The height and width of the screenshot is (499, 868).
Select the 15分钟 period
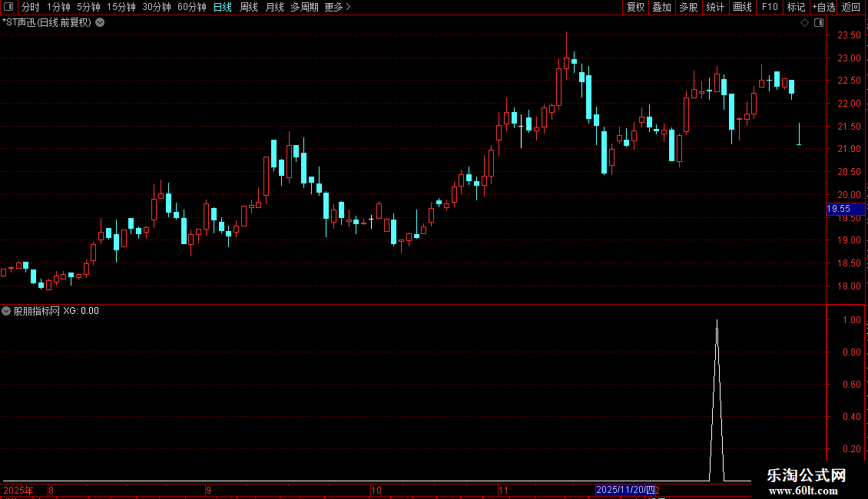click(121, 7)
